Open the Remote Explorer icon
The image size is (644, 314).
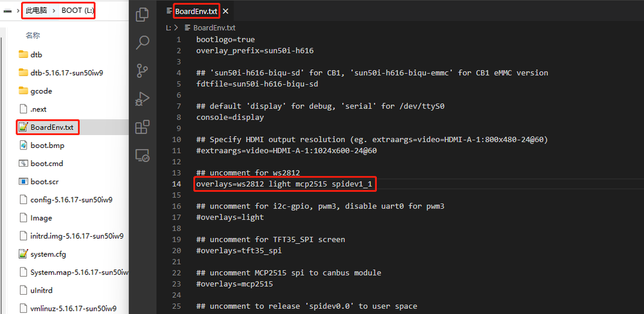(142, 156)
